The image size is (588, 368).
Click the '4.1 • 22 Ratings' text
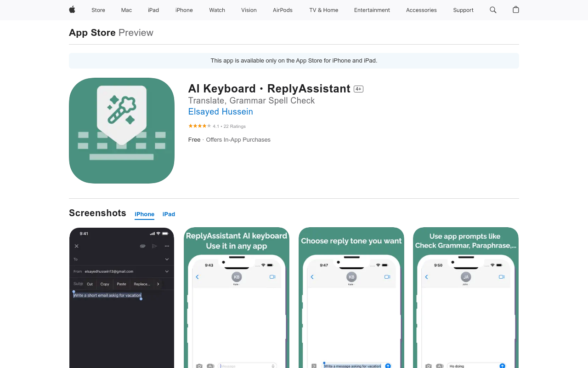[229, 126]
